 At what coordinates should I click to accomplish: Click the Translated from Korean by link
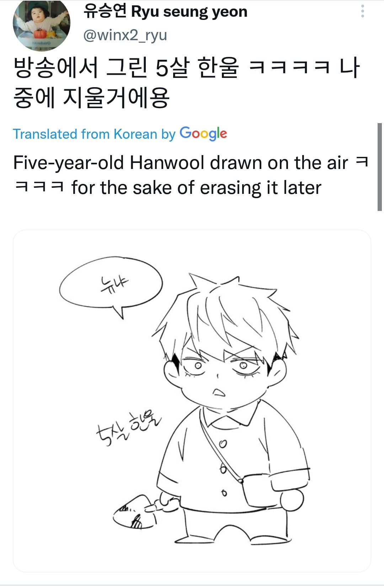(94, 134)
